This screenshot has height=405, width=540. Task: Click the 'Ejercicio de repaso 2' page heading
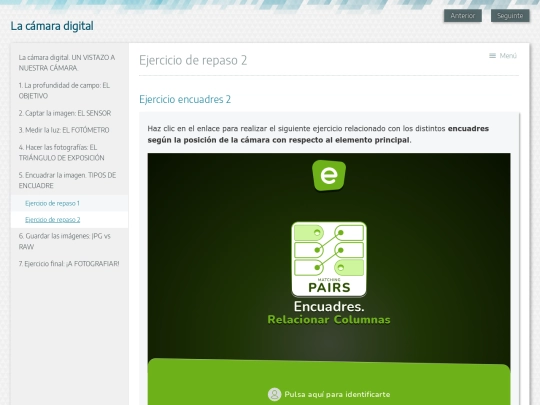click(x=193, y=61)
